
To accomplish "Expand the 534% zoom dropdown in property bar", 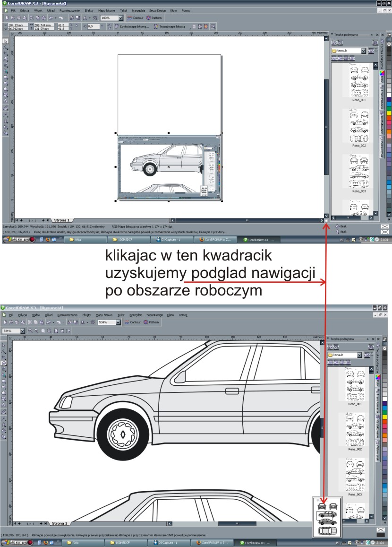I will [23, 331].
